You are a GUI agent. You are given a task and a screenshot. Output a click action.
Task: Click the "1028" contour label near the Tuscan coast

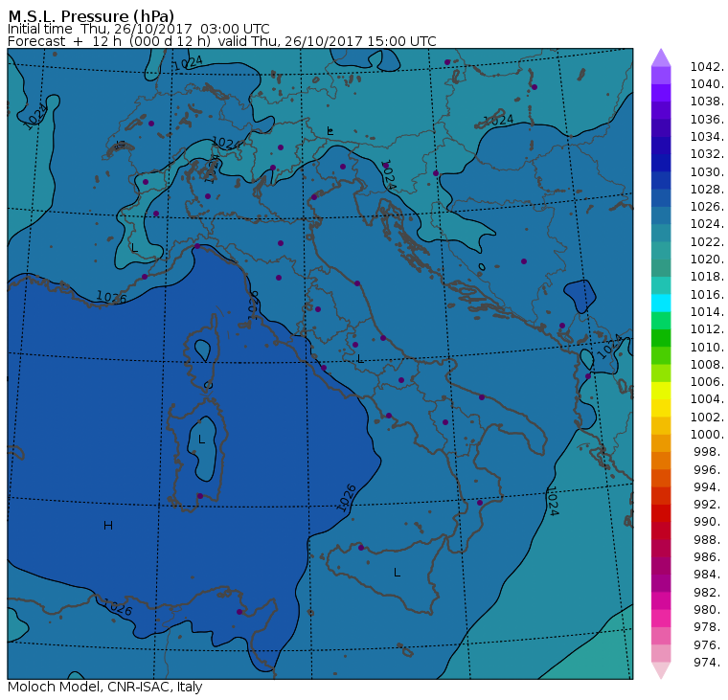click(253, 305)
